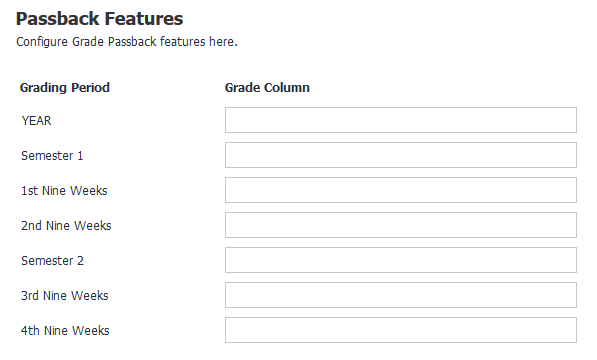Focus the Semester 2 grade column box
This screenshot has height=360, width=597.
[x=401, y=260]
